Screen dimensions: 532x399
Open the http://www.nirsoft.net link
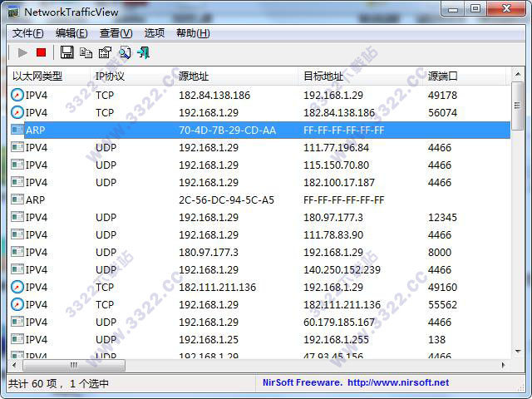click(397, 383)
